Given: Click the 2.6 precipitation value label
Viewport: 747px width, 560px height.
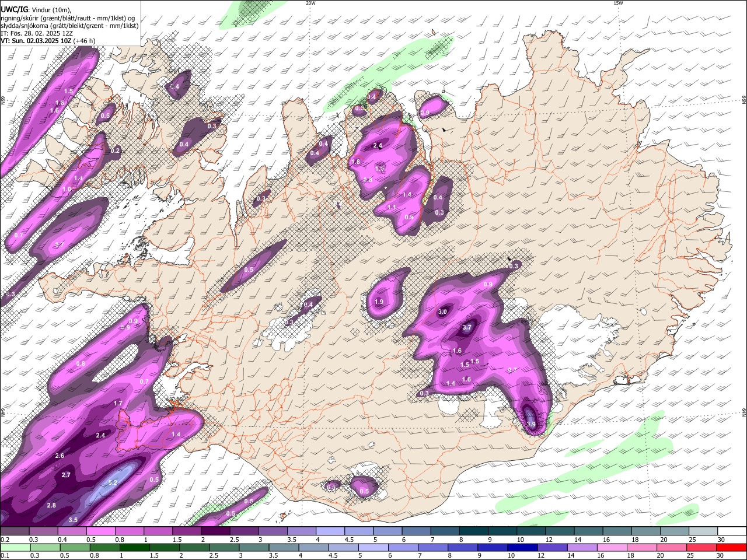Looking at the screenshot, I should tap(60, 456).
